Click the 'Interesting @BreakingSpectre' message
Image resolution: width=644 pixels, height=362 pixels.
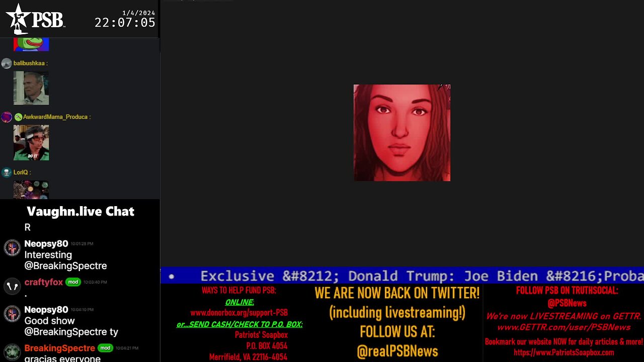65,260
